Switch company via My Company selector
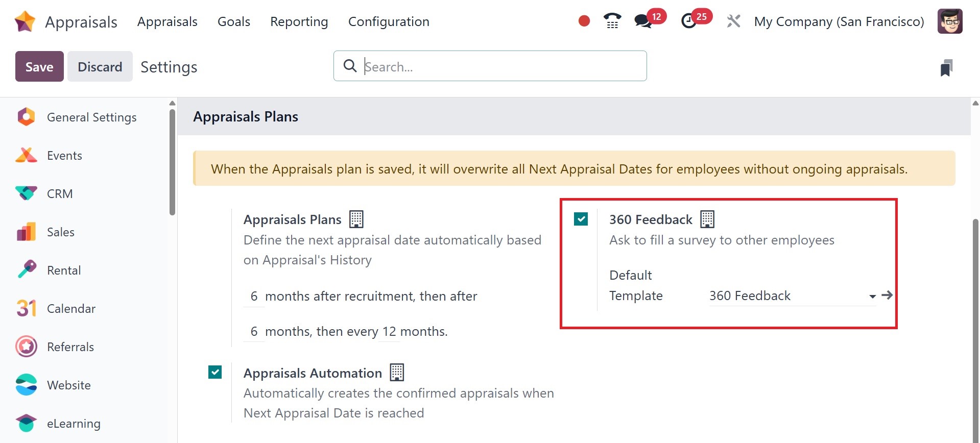Screen dimensions: 980x443 click(839, 22)
